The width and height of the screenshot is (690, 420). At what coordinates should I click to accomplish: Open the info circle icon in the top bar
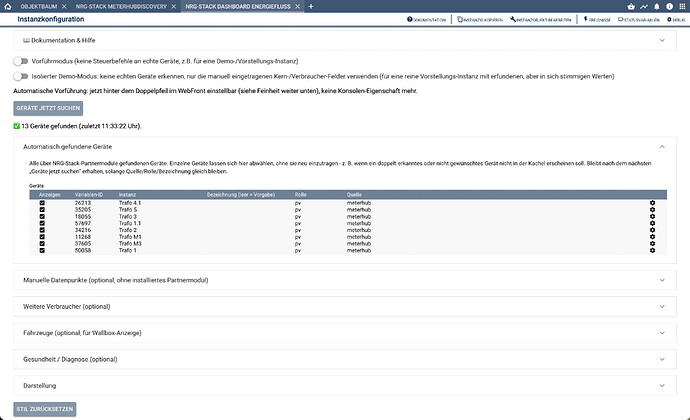[x=669, y=6]
